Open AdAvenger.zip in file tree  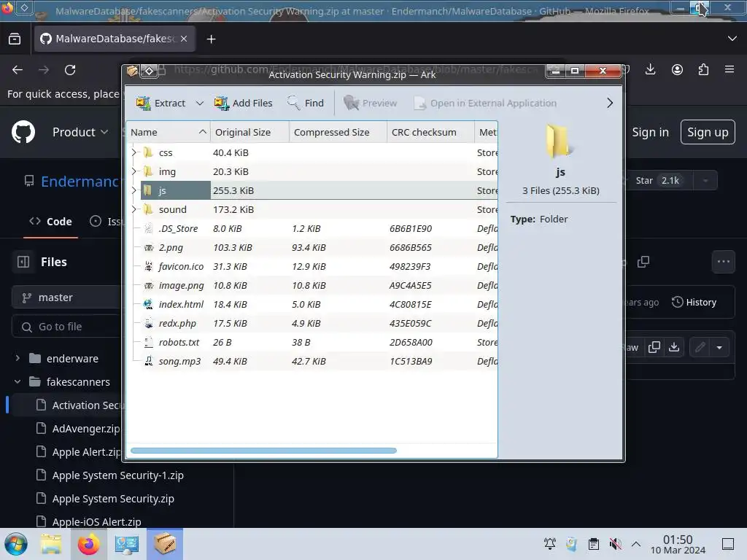86,429
